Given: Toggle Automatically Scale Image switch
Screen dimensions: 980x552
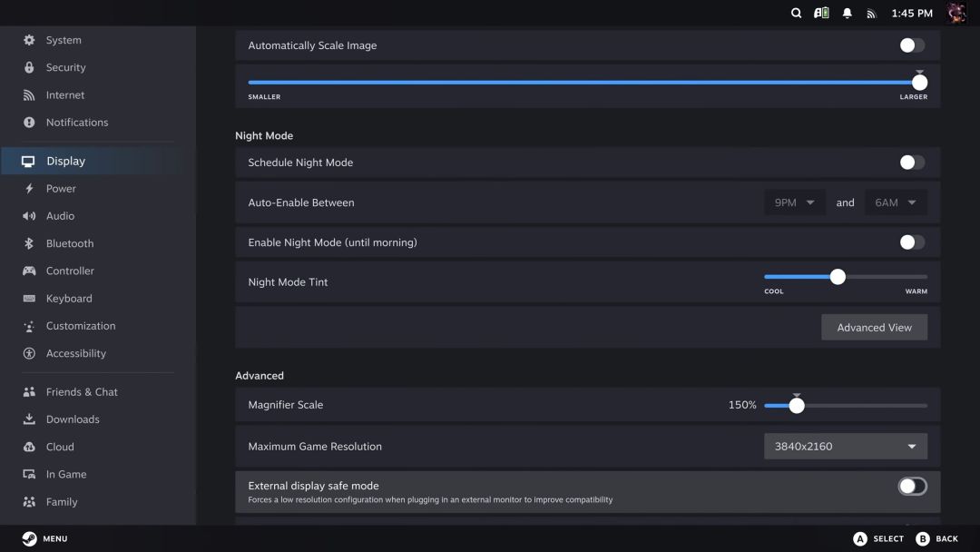Looking at the screenshot, I should (912, 45).
